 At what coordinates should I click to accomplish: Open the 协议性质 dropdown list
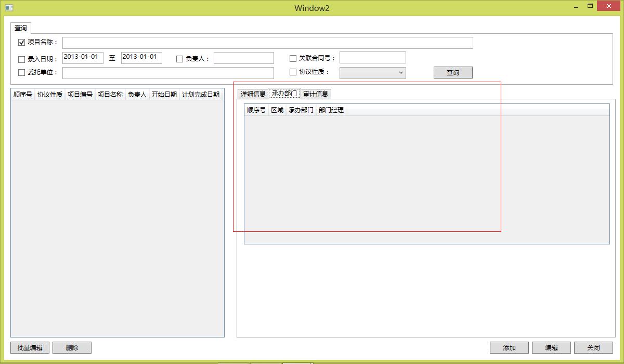point(372,73)
